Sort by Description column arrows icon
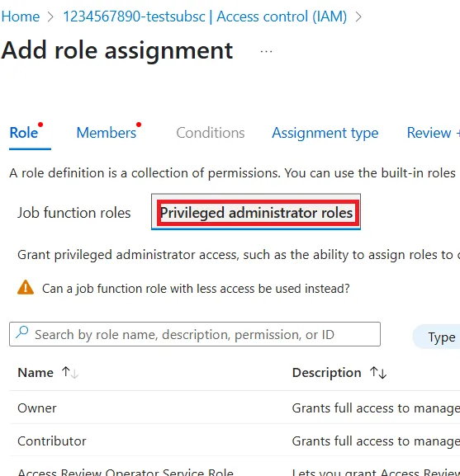 coord(378,373)
